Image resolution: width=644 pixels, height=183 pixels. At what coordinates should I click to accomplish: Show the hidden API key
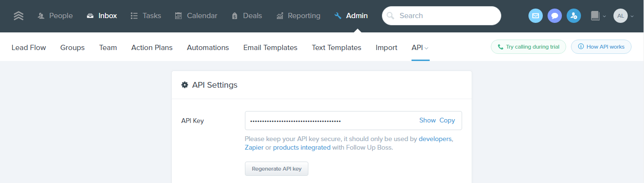427,121
